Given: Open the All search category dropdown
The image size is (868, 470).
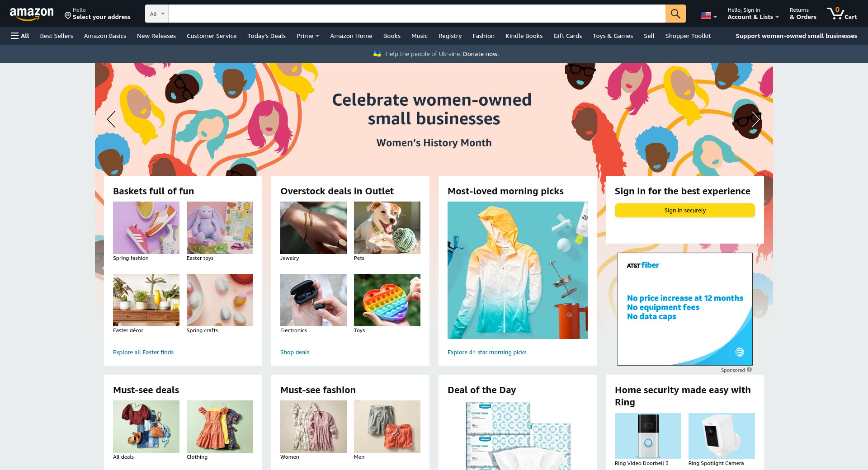Looking at the screenshot, I should pyautogui.click(x=157, y=14).
